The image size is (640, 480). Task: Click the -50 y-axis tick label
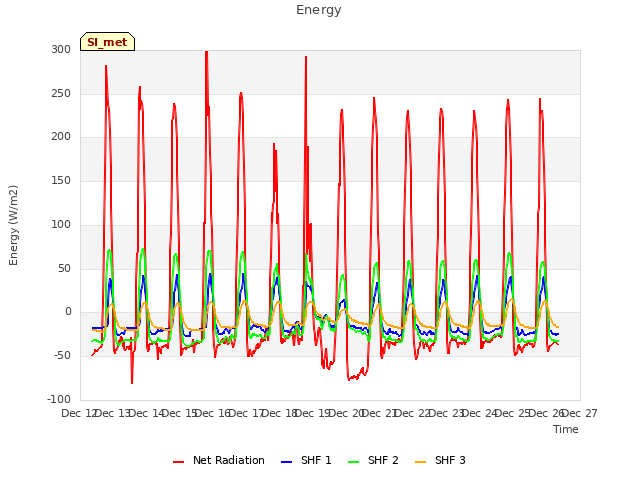(x=62, y=356)
